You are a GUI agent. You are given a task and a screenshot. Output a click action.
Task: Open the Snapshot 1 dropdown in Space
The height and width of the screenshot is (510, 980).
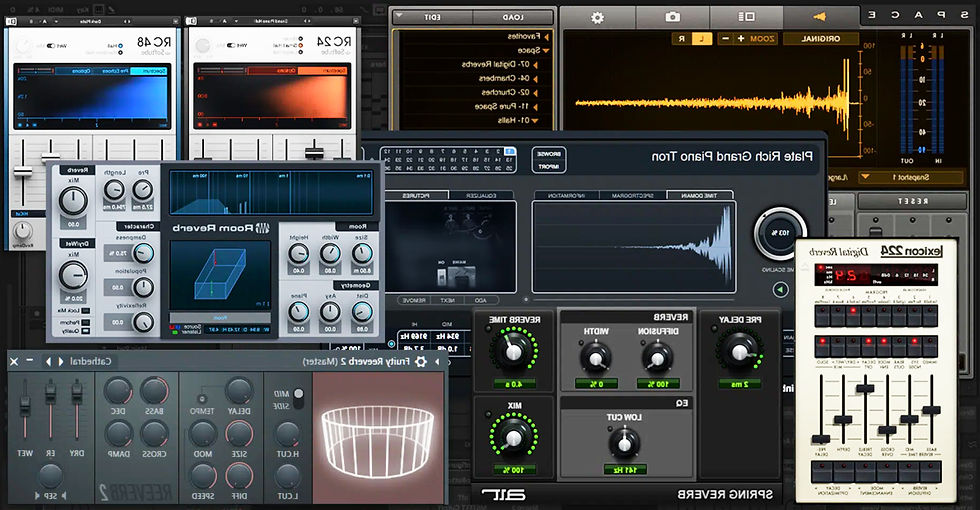coord(910,178)
